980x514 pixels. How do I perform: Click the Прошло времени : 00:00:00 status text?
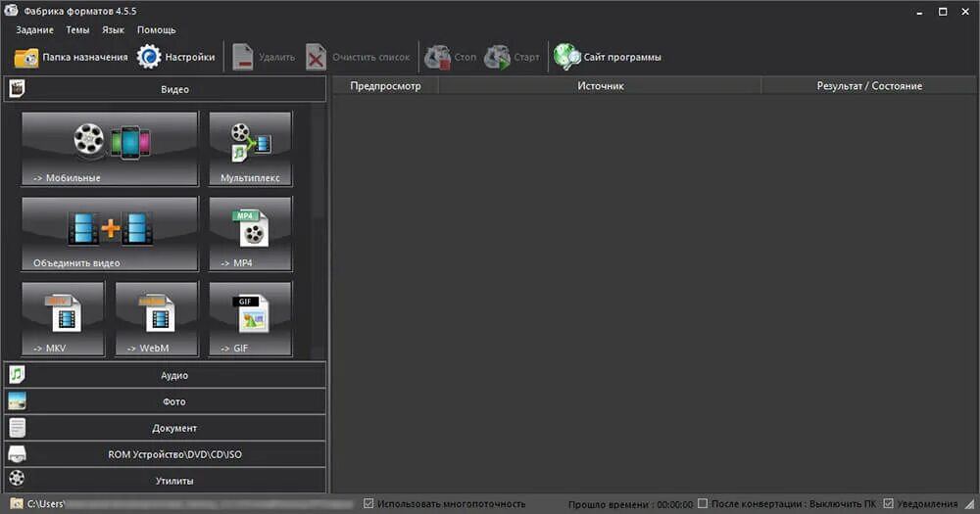630,504
